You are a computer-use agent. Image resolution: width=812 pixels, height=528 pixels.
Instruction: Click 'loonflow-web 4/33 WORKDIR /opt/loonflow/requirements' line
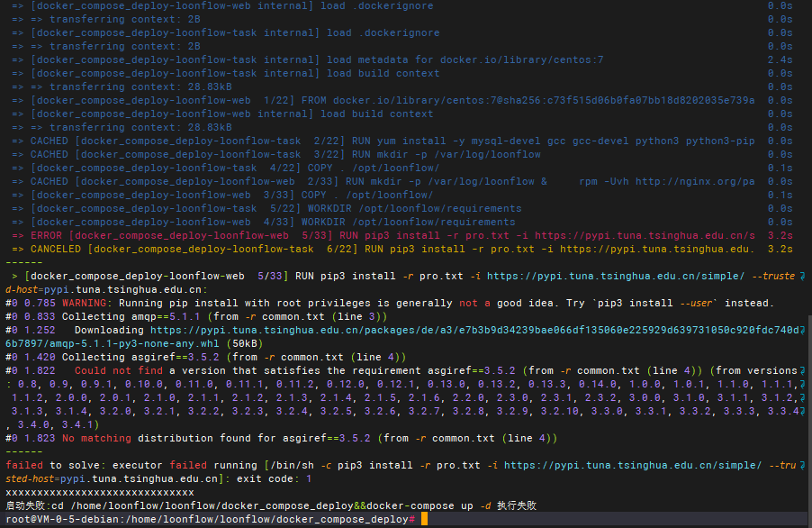(401, 222)
